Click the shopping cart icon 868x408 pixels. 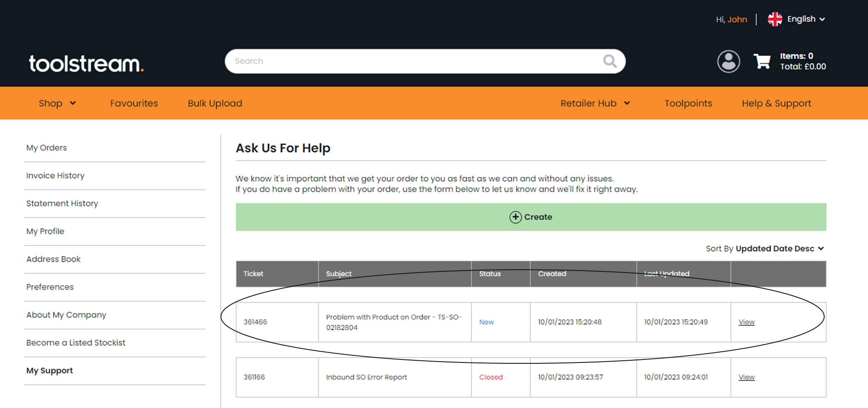(762, 62)
